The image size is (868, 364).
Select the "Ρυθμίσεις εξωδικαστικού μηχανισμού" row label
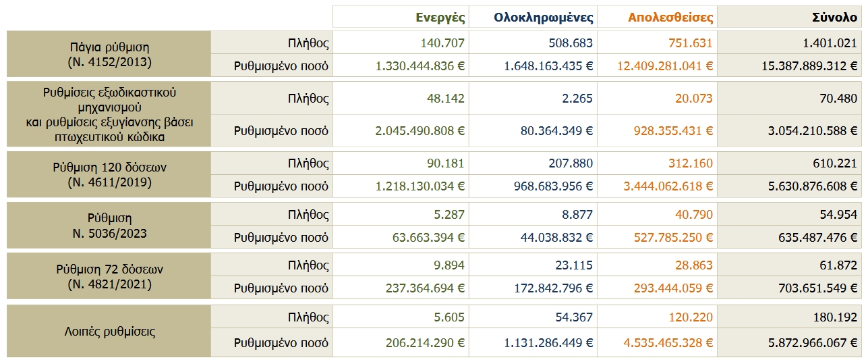pos(109,99)
